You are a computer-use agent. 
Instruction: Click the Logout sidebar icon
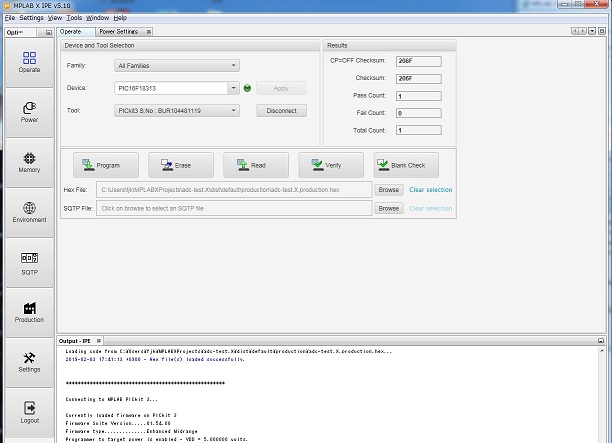point(29,413)
